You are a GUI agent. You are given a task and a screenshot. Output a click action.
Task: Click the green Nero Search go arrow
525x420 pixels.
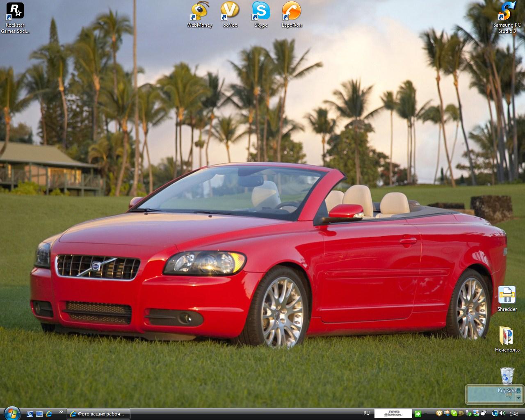[x=418, y=413]
